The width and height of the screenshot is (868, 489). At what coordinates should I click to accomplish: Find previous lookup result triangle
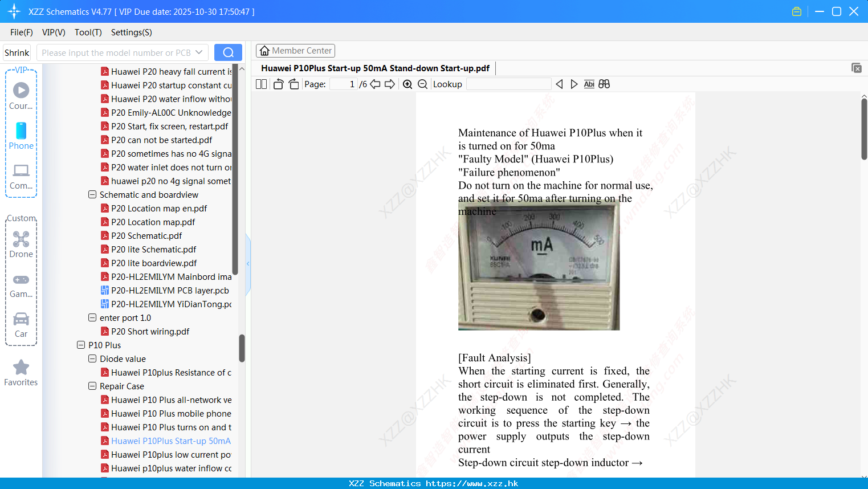pyautogui.click(x=559, y=84)
